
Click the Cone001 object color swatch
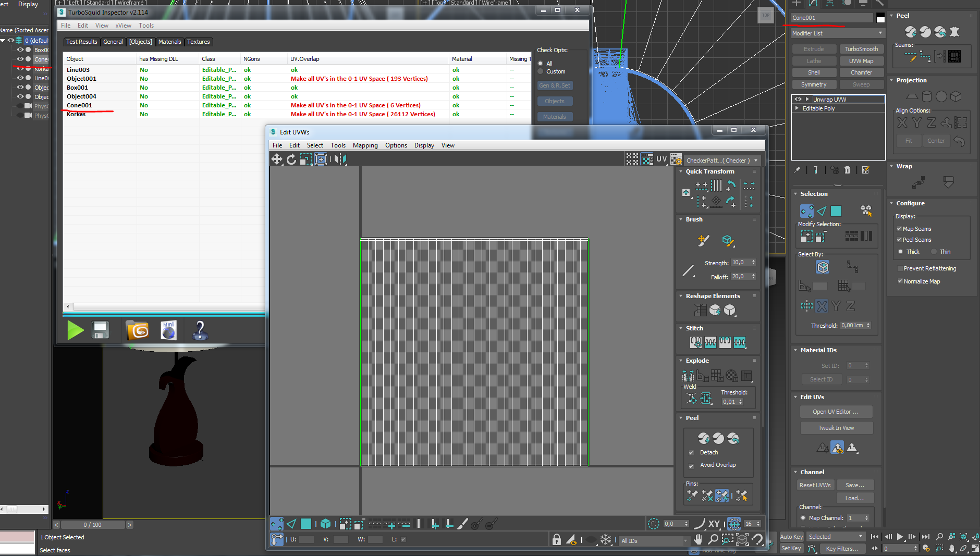880,18
